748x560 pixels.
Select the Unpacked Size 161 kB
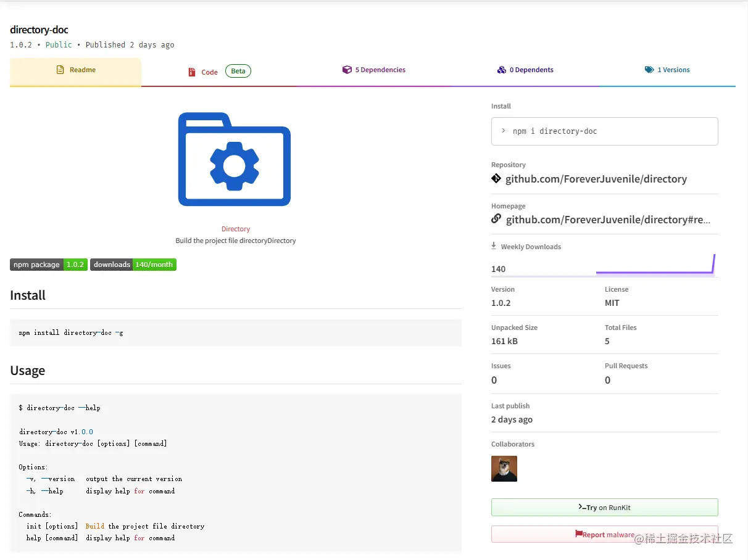click(504, 341)
